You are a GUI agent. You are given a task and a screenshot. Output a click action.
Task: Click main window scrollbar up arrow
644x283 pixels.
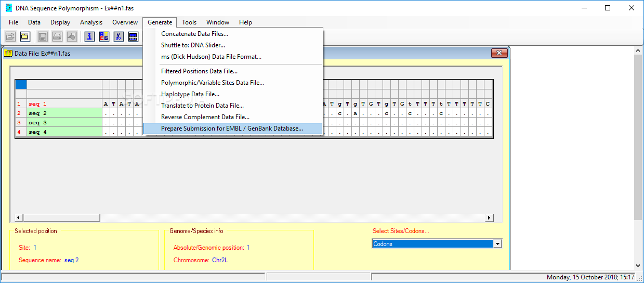coord(638,50)
